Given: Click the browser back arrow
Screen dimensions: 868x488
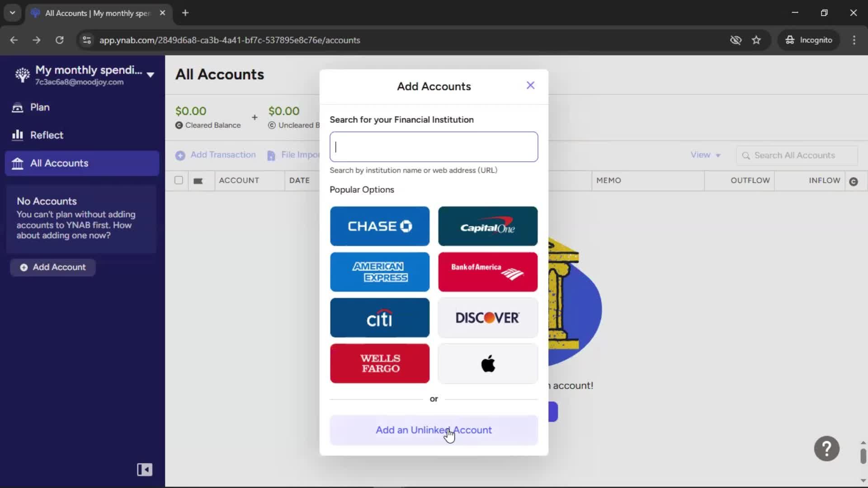Looking at the screenshot, I should point(14,40).
